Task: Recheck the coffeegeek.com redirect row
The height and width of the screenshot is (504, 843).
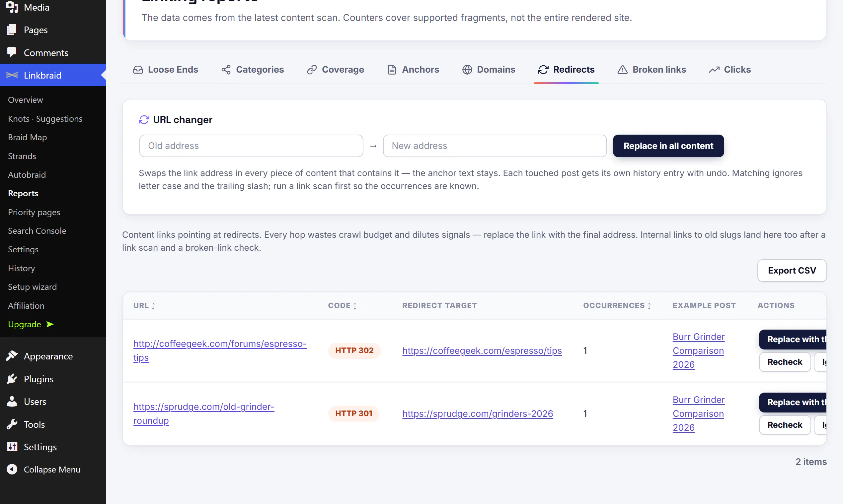Action: pyautogui.click(x=785, y=362)
